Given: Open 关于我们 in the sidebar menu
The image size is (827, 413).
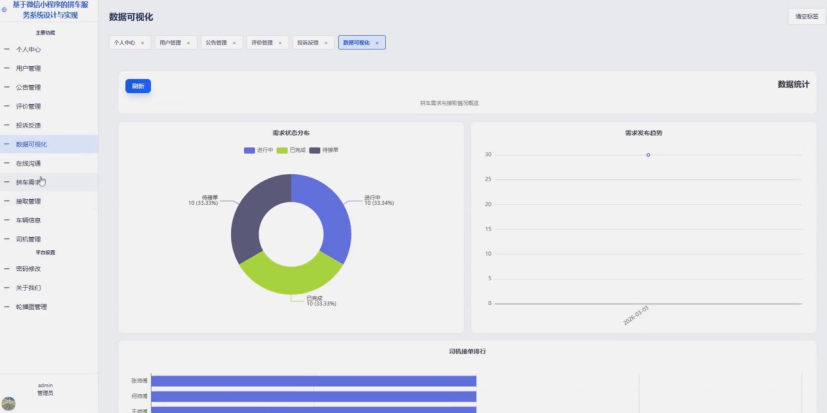Looking at the screenshot, I should 49,288.
